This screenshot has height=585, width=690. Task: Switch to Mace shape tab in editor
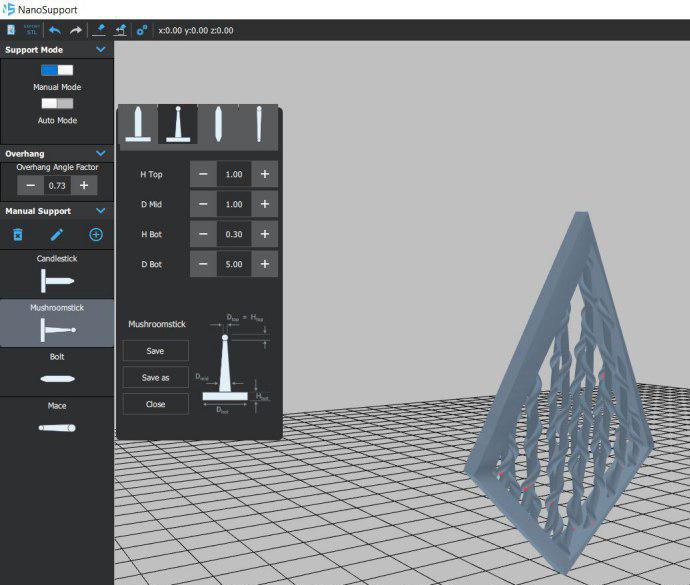click(259, 125)
